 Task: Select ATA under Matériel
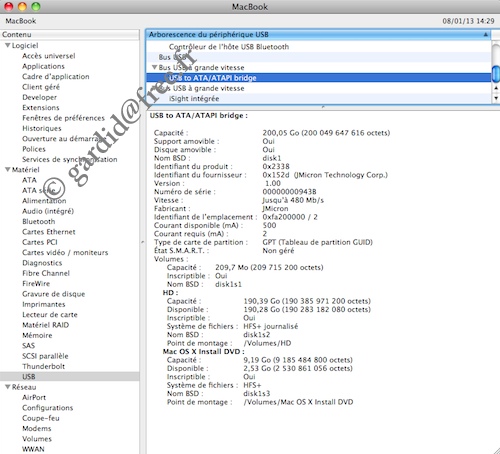29,180
